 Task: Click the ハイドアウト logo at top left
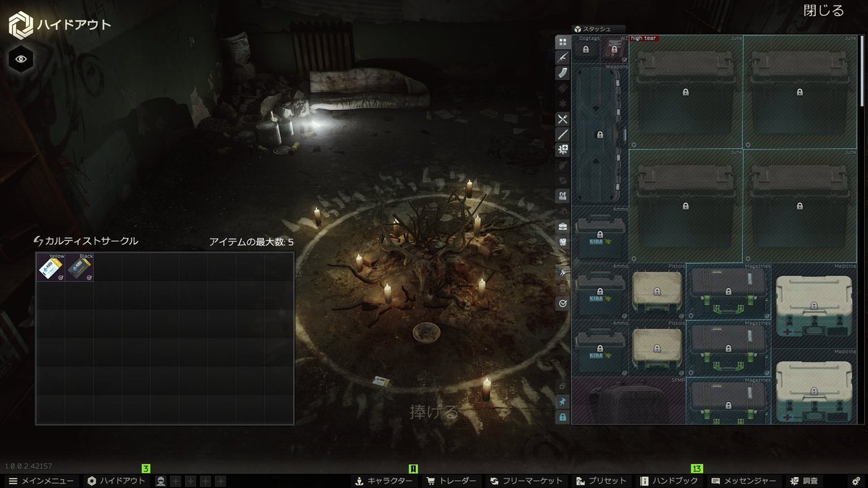[x=60, y=25]
